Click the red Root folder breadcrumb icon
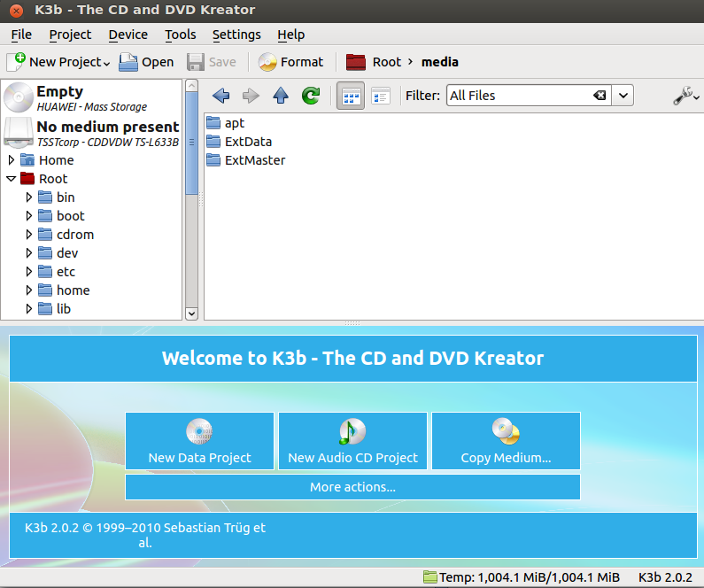 tap(356, 62)
